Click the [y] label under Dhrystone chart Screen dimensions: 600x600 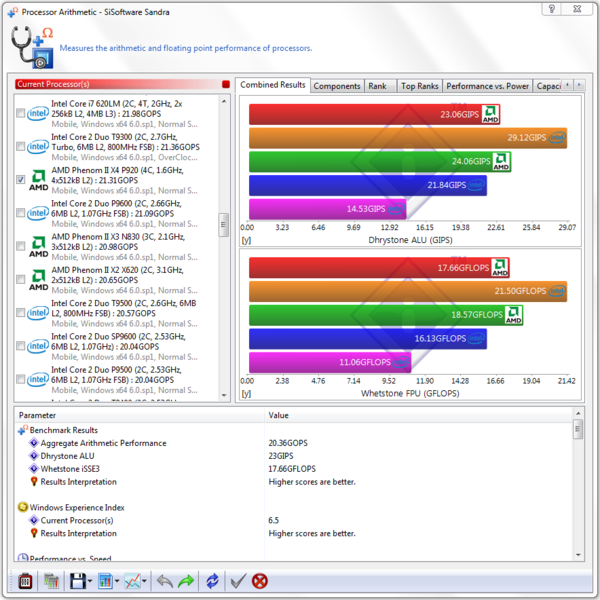(x=246, y=241)
